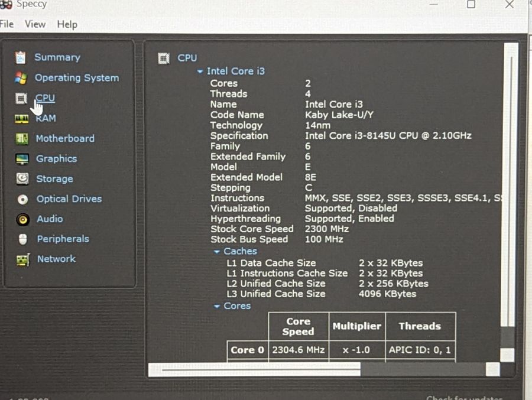Click the RAM memory stick icon

coord(21,119)
